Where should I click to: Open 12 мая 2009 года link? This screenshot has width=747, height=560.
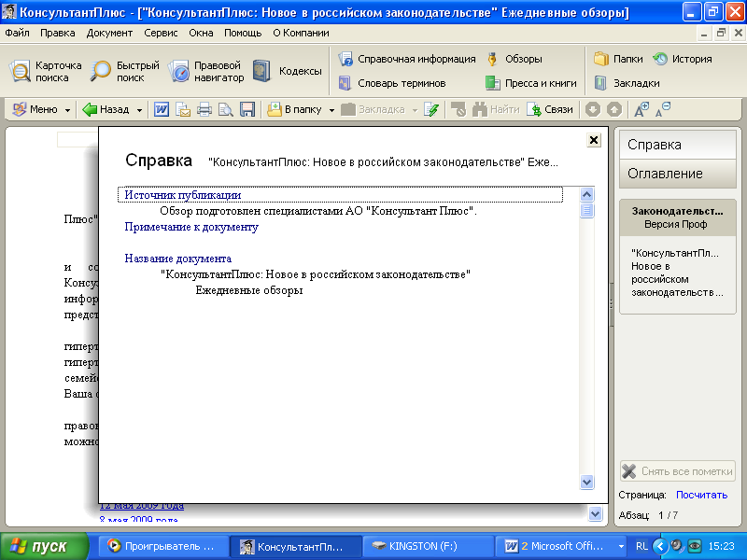tap(142, 506)
